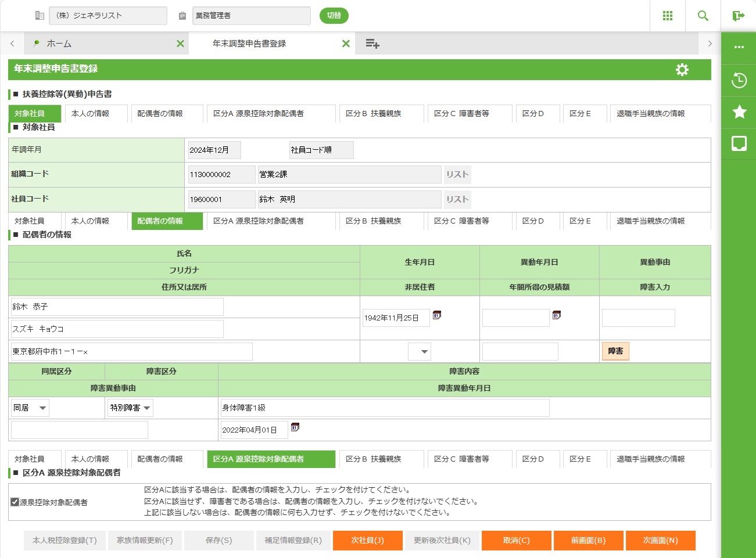This screenshot has height=558, width=756.
Task: Open calendar picker for birth date
Action: (437, 315)
